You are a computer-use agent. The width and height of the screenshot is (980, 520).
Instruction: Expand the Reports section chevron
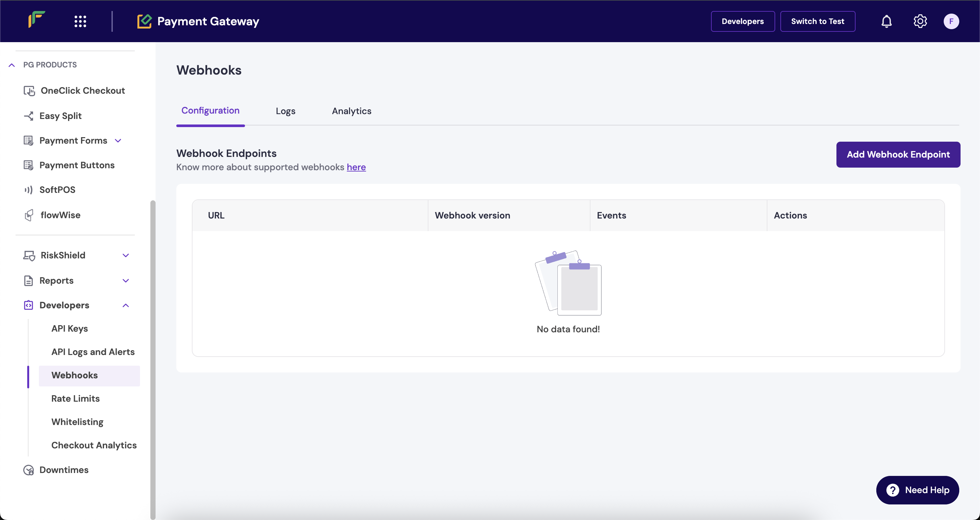125,281
